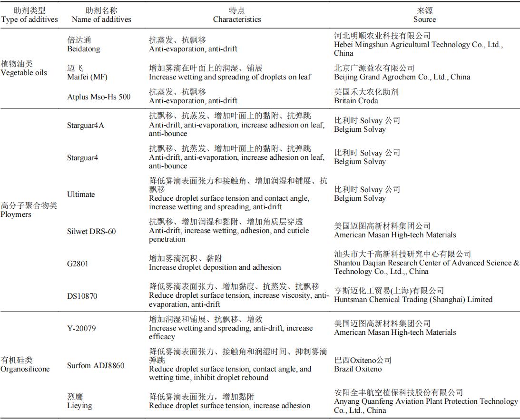Select "Belgium Solvay" beside Starguar4 (no A)
The width and height of the screenshot is (520, 420).
(x=360, y=162)
